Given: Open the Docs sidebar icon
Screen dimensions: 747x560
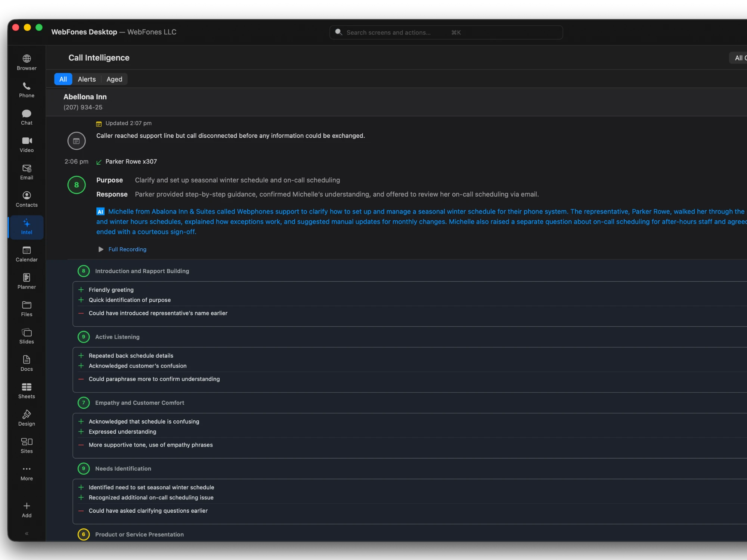Looking at the screenshot, I should pyautogui.click(x=27, y=364).
